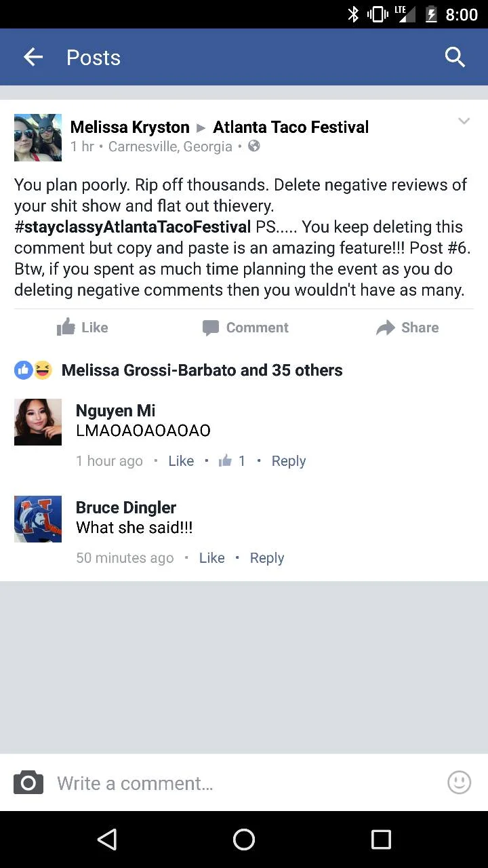Open Atlanta Taco Festival page link
Image resolution: width=488 pixels, height=868 pixels.
tap(291, 127)
